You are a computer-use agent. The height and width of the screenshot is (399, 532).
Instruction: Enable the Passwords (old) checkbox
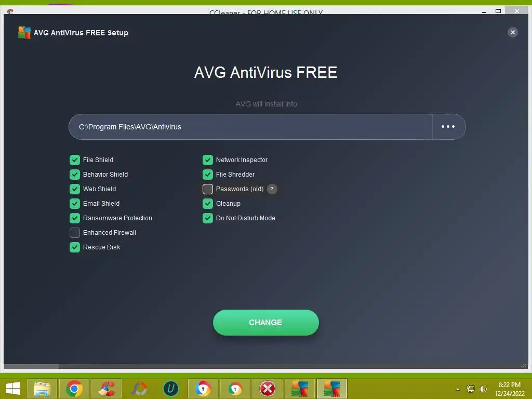[x=208, y=189]
